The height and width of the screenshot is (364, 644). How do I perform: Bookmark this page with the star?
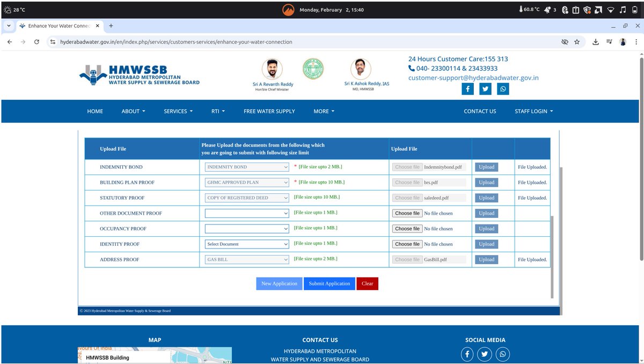coord(577,42)
